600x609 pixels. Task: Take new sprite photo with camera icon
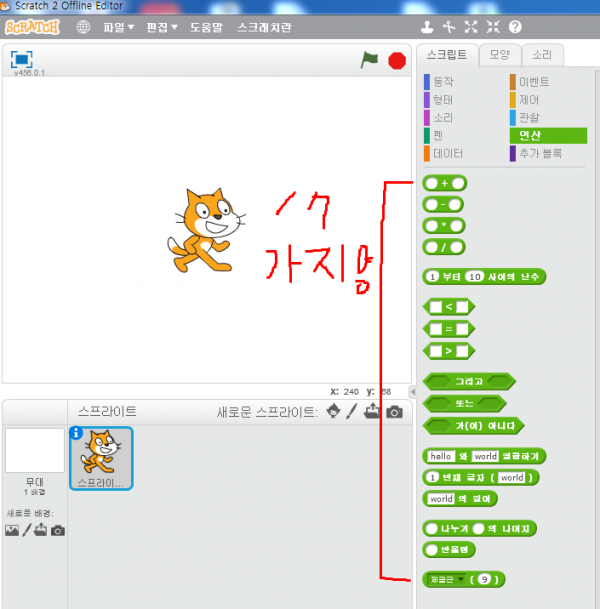click(395, 412)
